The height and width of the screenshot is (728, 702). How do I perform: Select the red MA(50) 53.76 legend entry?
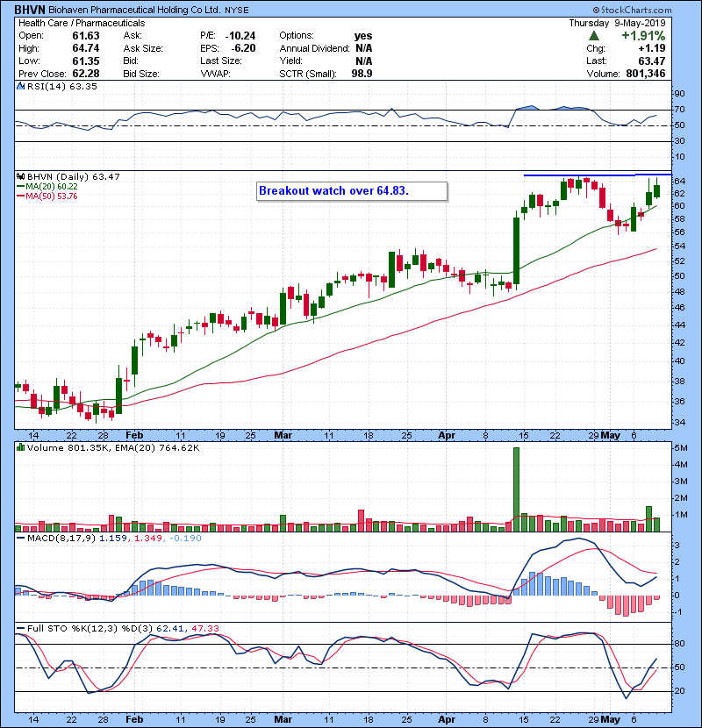(47, 196)
